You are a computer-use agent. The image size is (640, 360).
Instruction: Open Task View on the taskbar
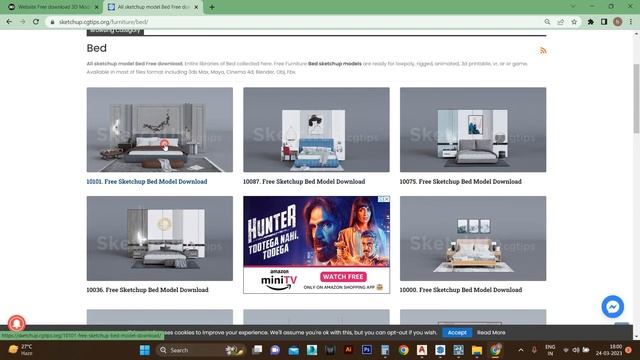(x=257, y=350)
